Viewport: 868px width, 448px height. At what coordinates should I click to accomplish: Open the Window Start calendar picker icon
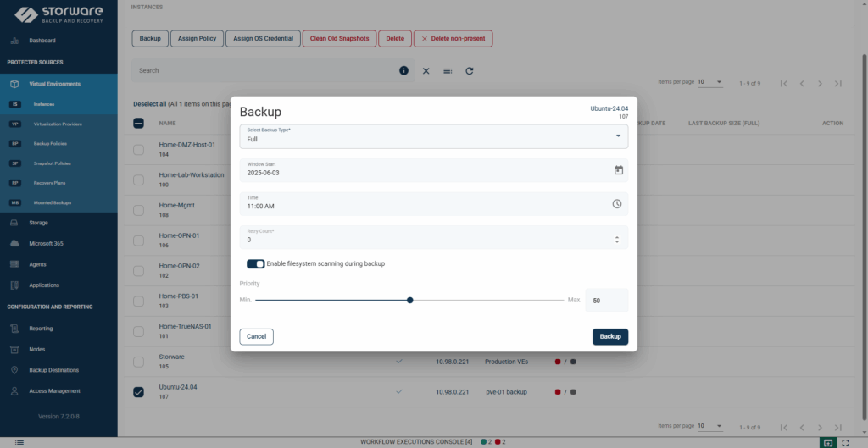(x=618, y=170)
